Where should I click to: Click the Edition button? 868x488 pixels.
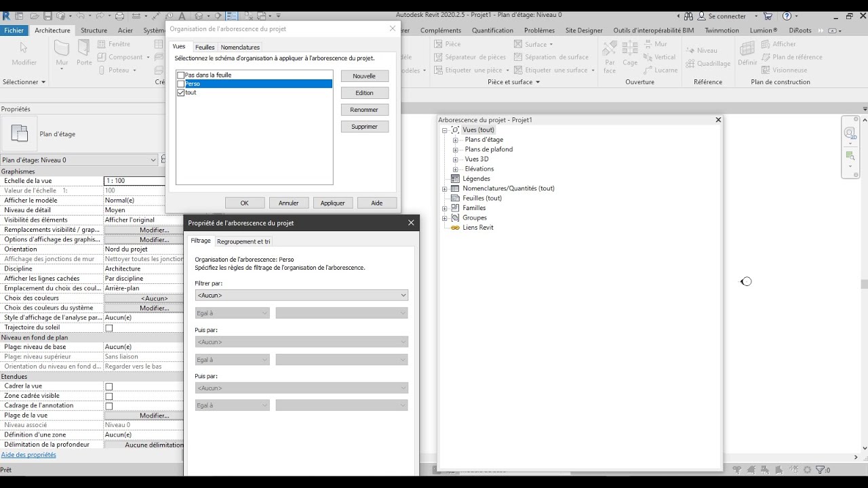pos(364,93)
